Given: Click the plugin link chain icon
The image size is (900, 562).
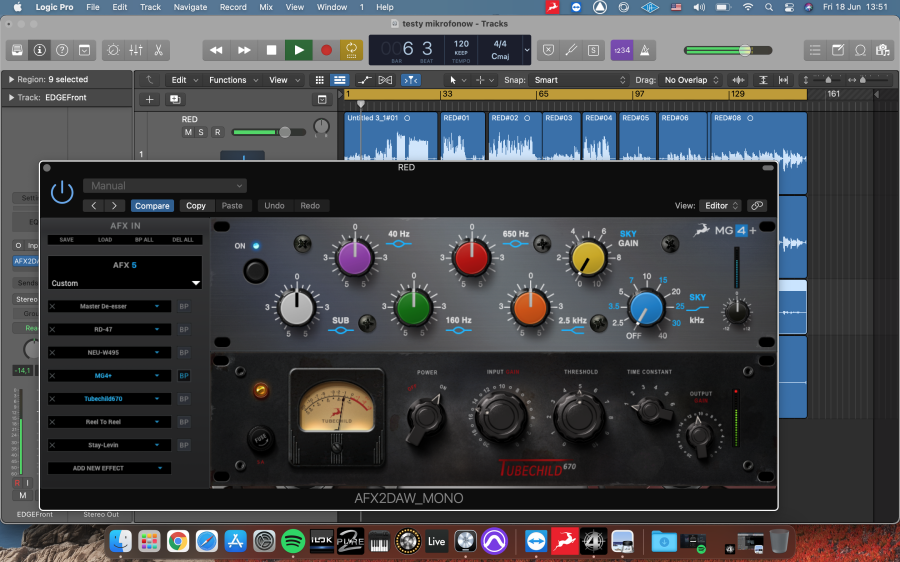Looking at the screenshot, I should pyautogui.click(x=757, y=206).
